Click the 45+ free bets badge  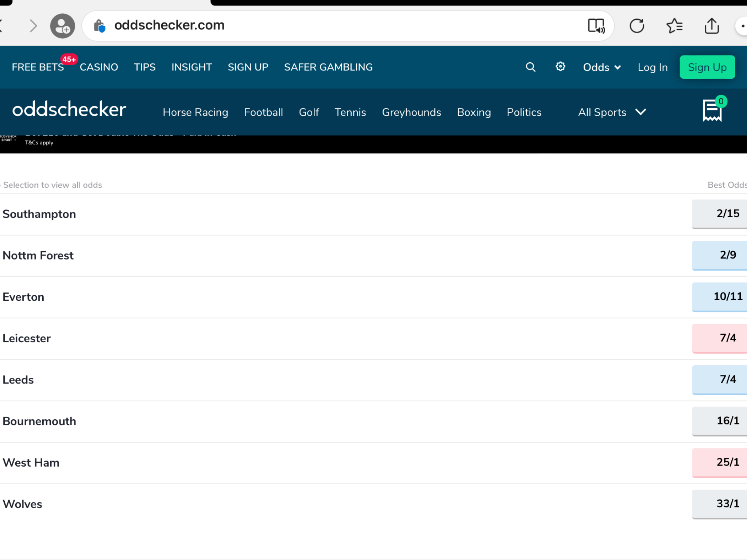(69, 59)
